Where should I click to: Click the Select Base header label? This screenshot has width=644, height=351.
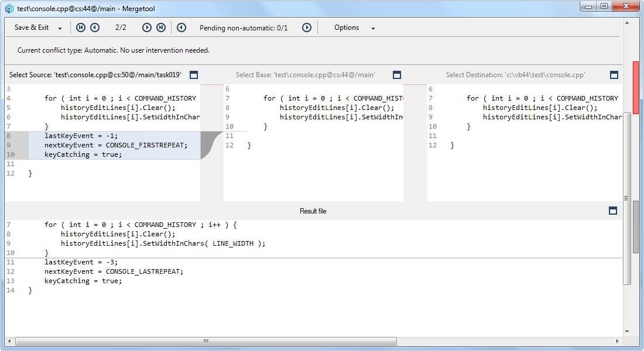(x=306, y=75)
